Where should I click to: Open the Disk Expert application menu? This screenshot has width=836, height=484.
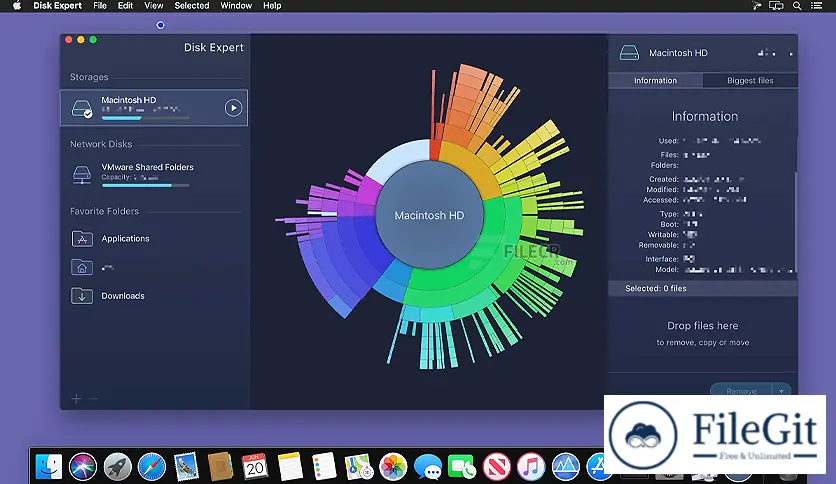[x=58, y=6]
